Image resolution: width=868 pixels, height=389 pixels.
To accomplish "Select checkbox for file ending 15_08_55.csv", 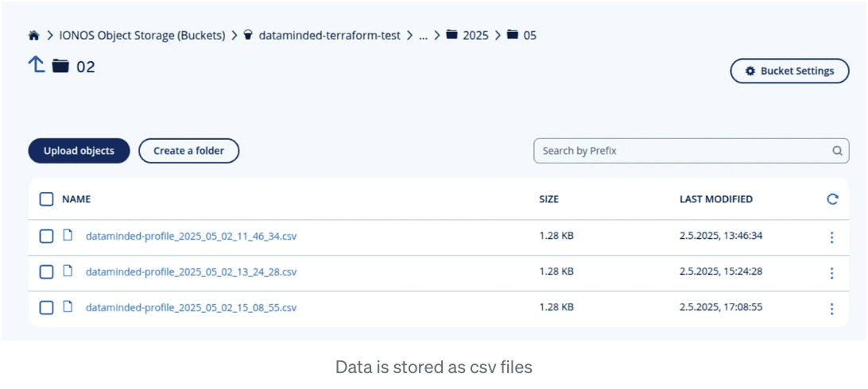I will [x=46, y=308].
